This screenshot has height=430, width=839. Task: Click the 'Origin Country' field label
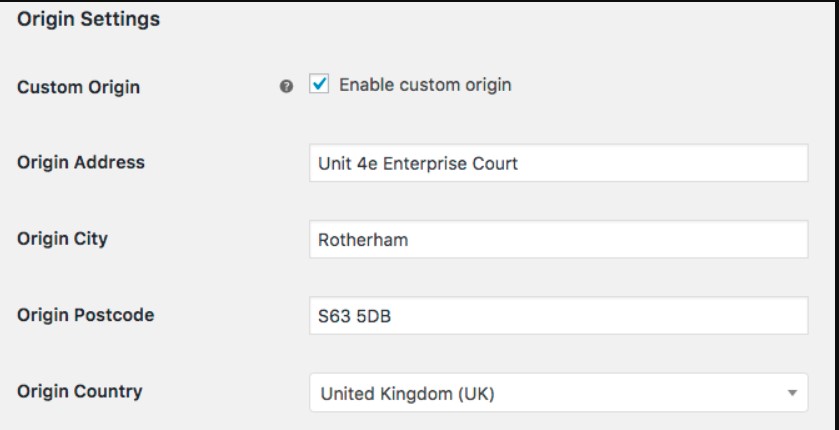click(x=79, y=390)
